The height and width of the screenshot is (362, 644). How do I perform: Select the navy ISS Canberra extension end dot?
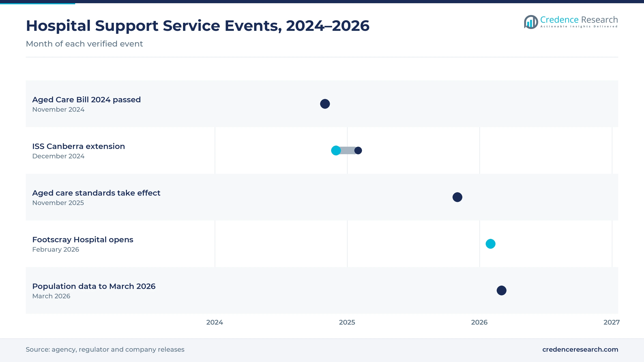[358, 150]
